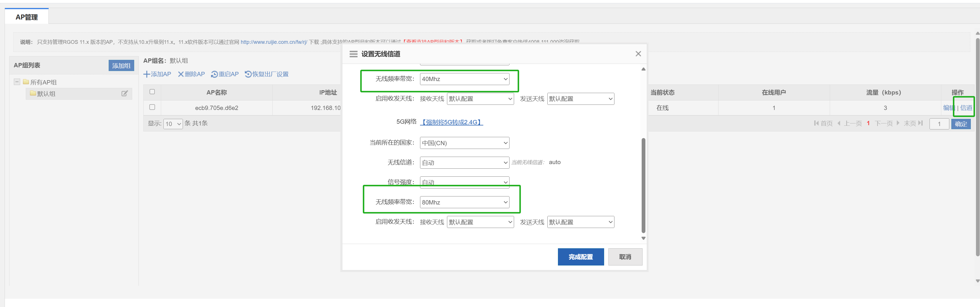Viewport: 980px width, 307px height.
Task: Click the 完成配置 button
Action: pos(580,257)
